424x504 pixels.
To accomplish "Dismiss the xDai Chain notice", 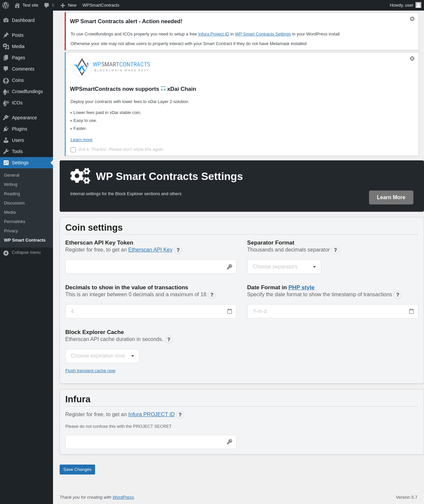I will pos(412,59).
